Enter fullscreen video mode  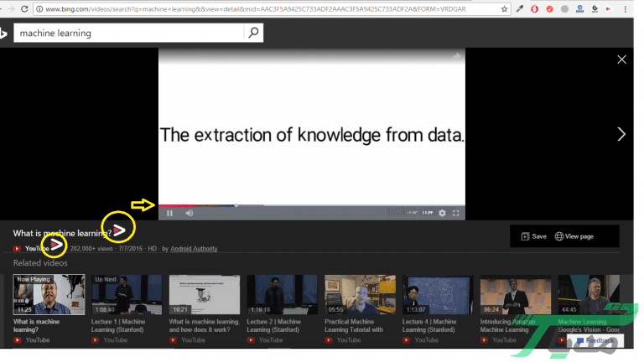coord(456,213)
